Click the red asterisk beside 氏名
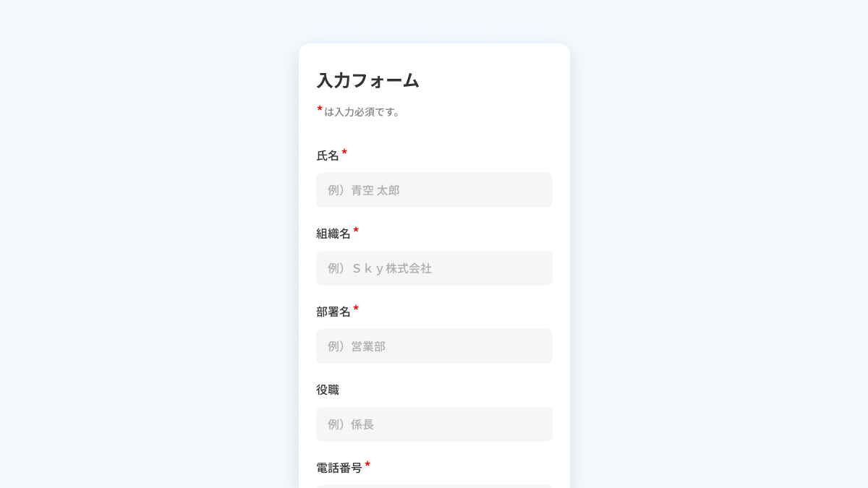The image size is (868, 488). tap(344, 152)
